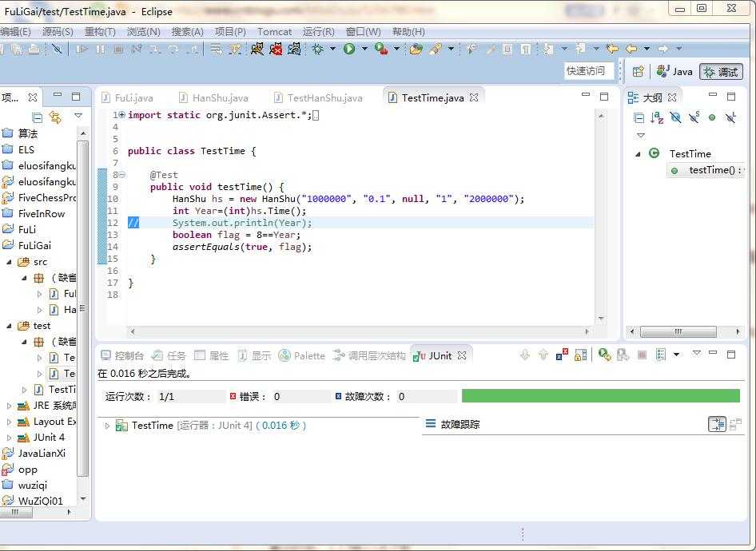Open the Debug button dropdown arrow
Viewport: 756px width, 551px height.
pos(332,49)
